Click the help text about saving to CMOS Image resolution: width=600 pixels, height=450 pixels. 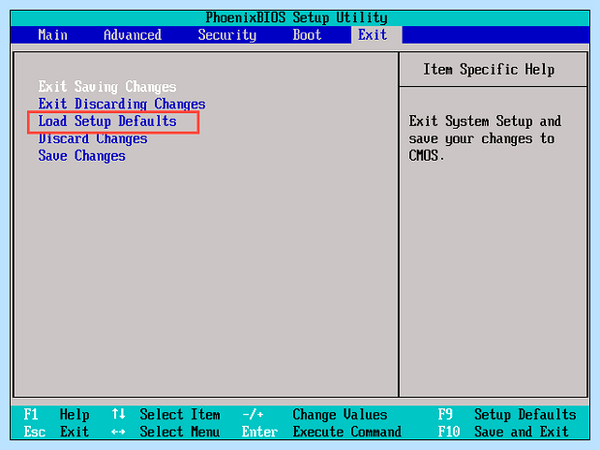tap(485, 139)
